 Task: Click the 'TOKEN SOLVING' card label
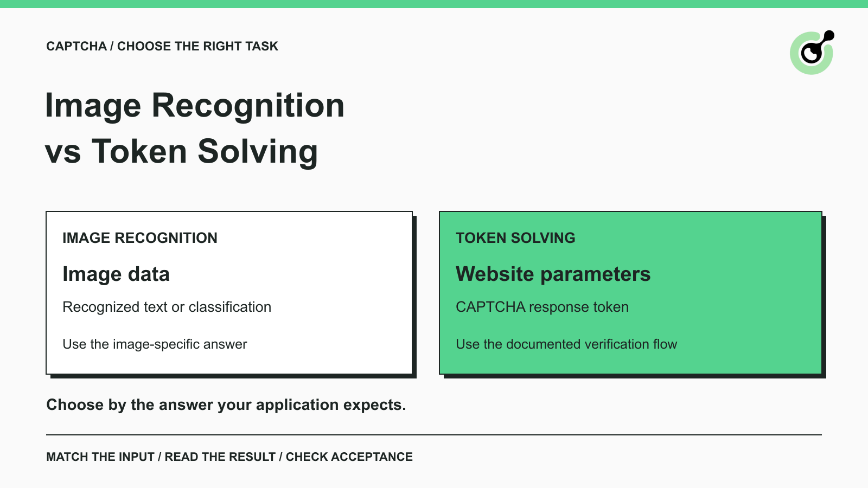(x=515, y=238)
